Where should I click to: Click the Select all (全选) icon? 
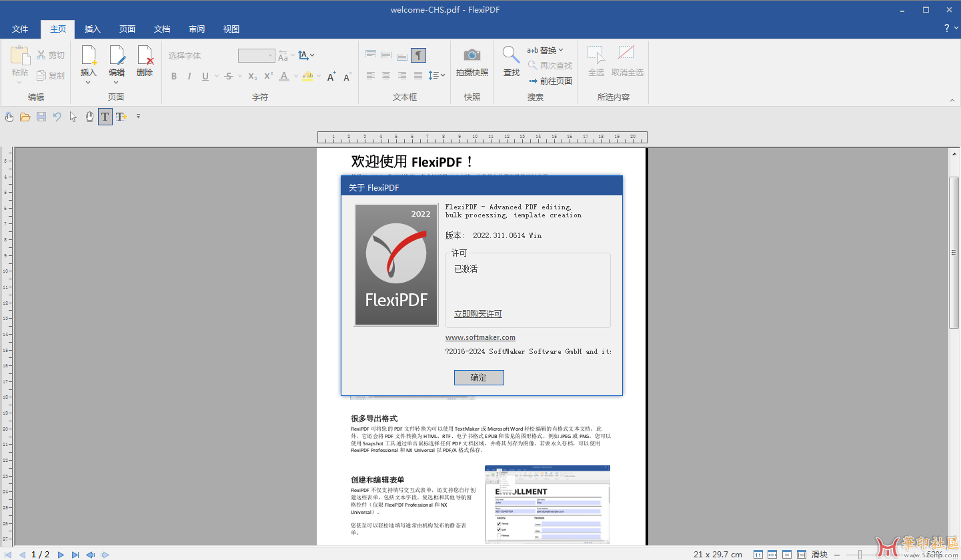(596, 55)
